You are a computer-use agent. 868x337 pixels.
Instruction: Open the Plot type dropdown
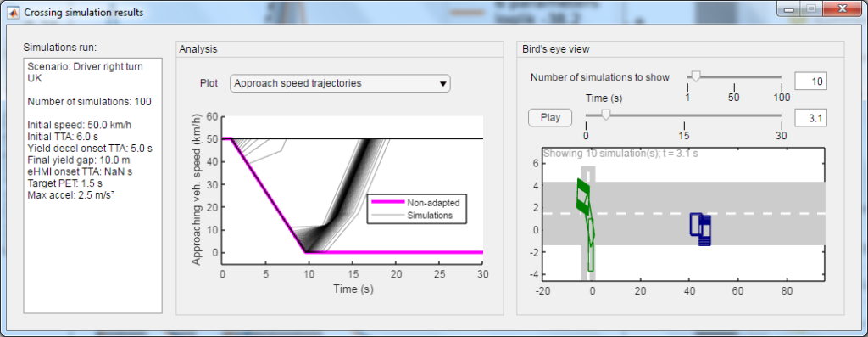pos(340,84)
